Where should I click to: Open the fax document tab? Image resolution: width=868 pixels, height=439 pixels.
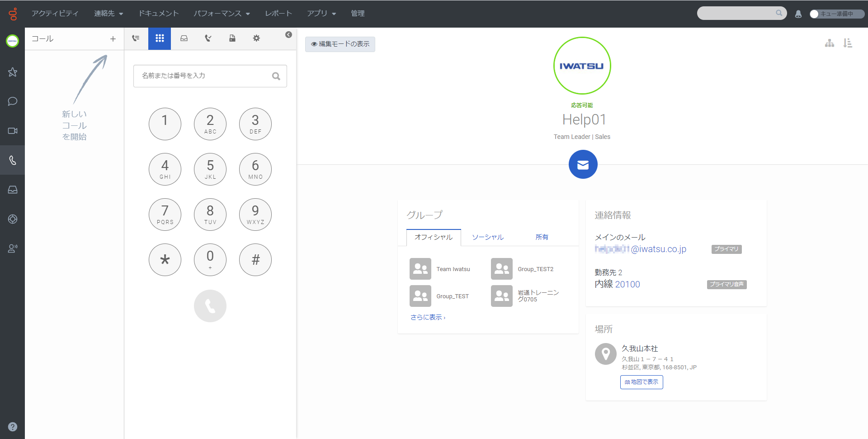[232, 38]
